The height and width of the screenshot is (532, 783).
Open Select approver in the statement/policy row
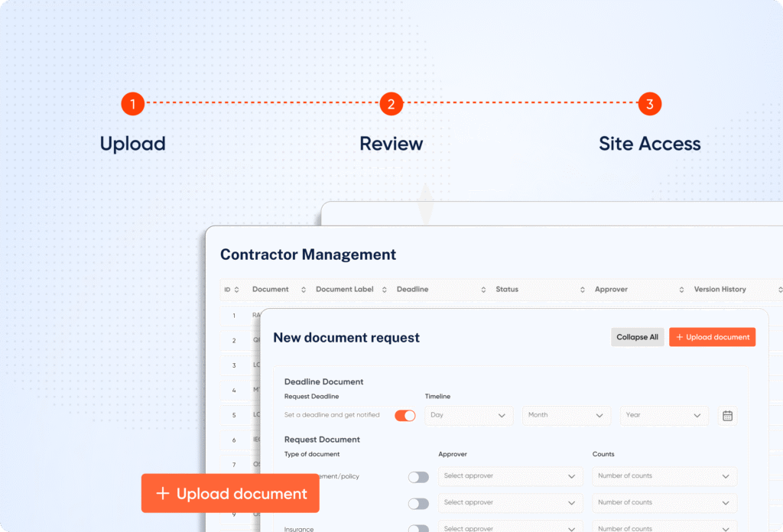(510, 476)
